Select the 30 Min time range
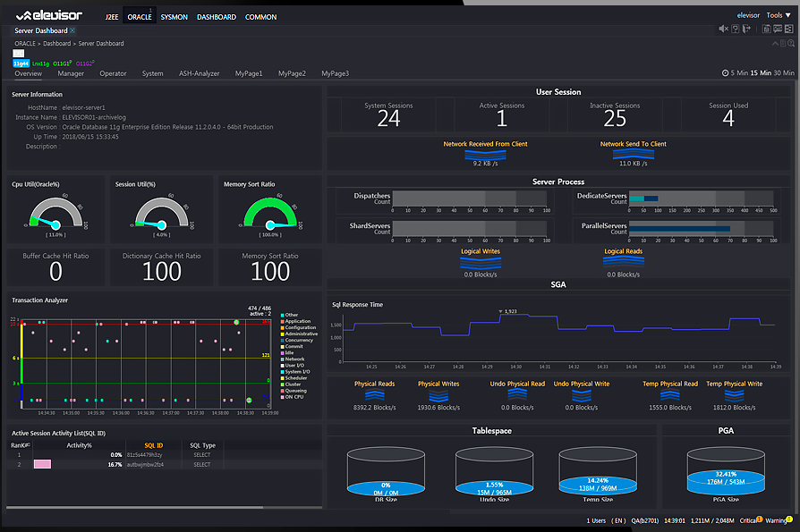The width and height of the screenshot is (800, 532). pyautogui.click(x=784, y=72)
